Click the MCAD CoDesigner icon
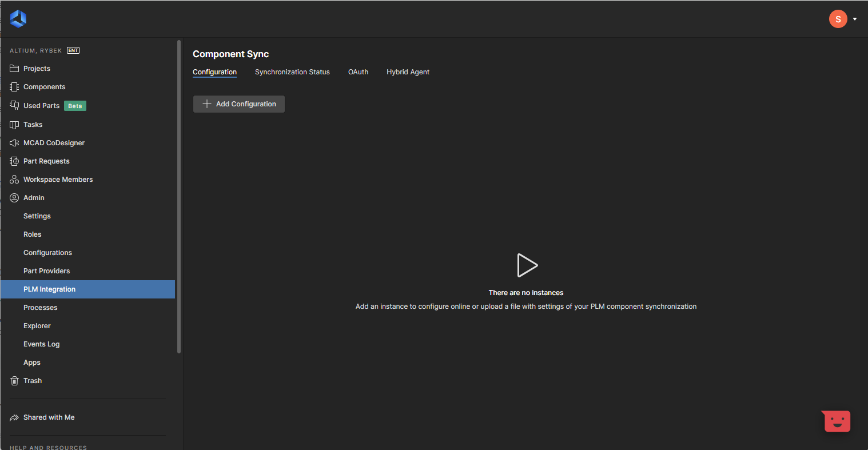This screenshot has height=450, width=868. pos(14,143)
